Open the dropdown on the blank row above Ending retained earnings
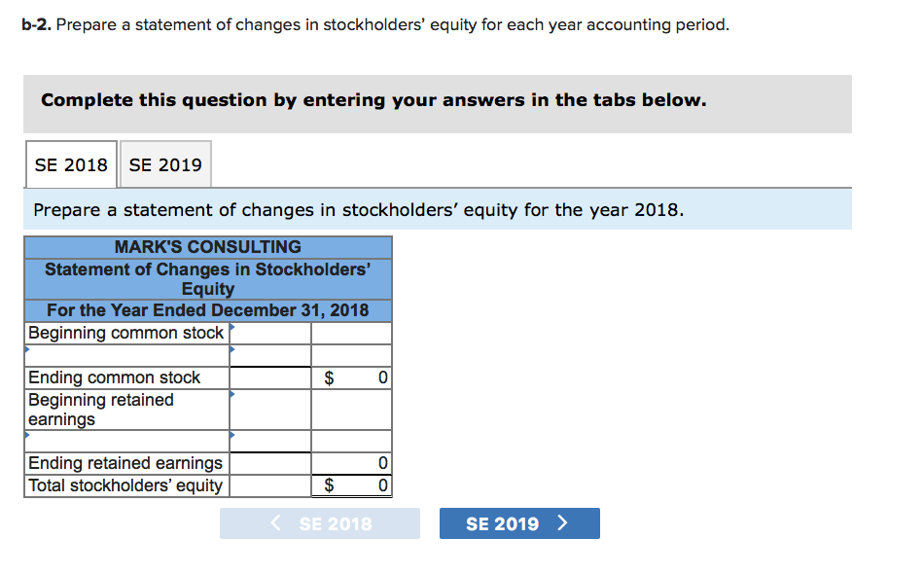 coord(232,435)
